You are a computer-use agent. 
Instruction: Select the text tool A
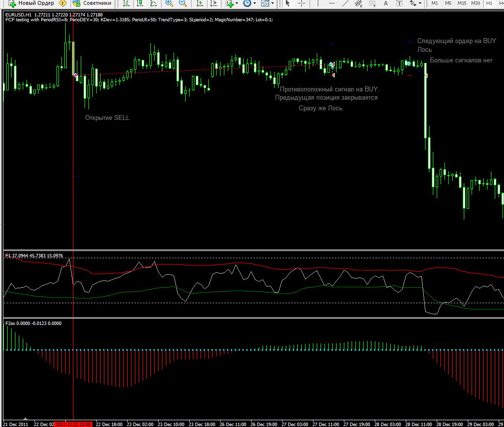tap(385, 3)
